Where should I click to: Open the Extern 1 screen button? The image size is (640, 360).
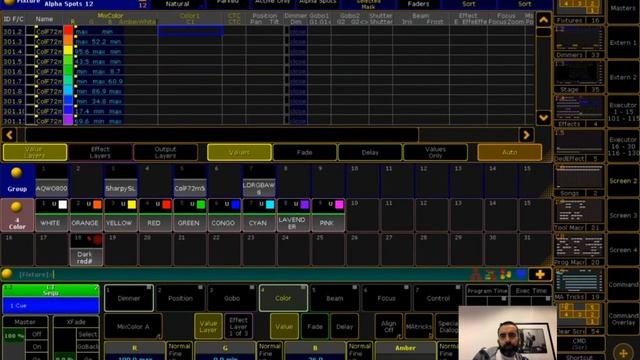(623, 42)
